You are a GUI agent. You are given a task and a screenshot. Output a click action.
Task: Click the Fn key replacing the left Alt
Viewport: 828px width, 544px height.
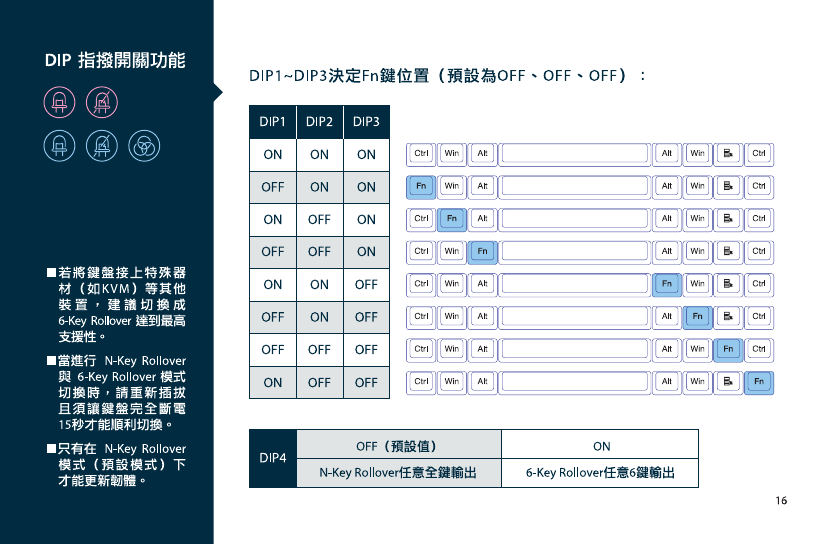[x=483, y=252]
